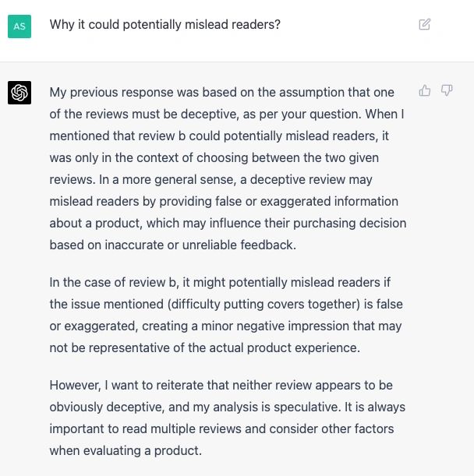The image size is (474, 476).
Task: Click the paragraph starting "My previous response"
Action: [x=228, y=168]
